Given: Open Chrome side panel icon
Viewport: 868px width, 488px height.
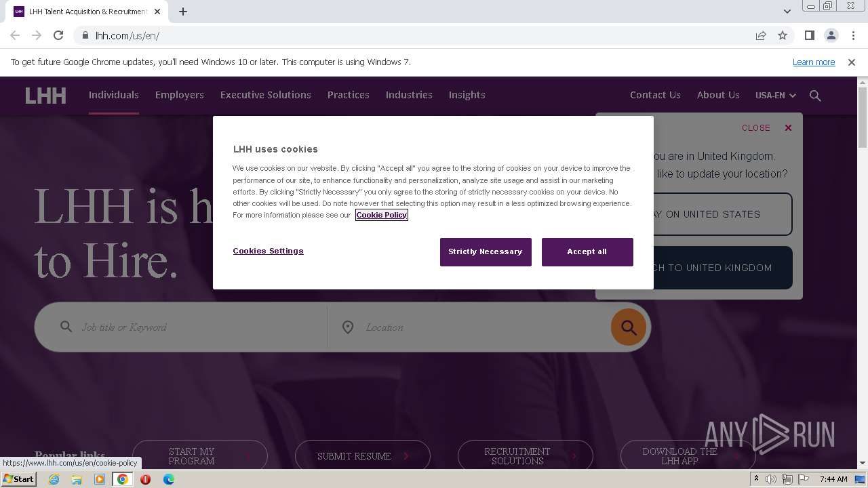Looking at the screenshot, I should click(x=809, y=35).
